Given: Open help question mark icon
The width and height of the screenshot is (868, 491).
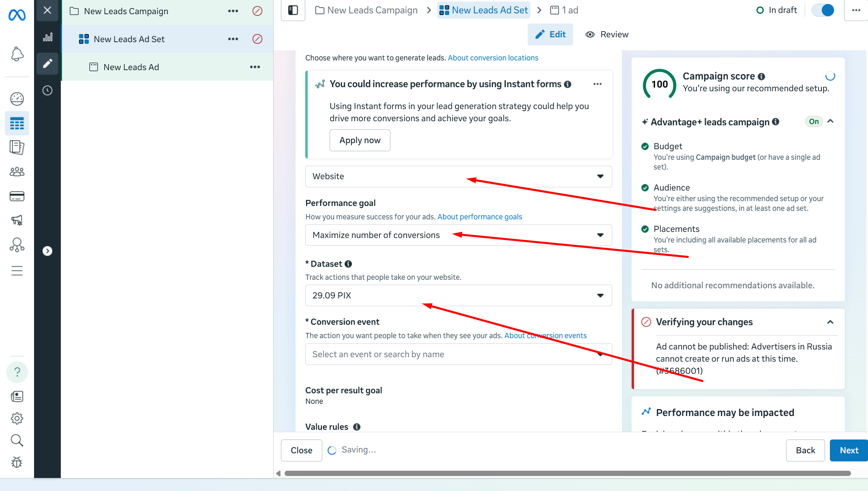Looking at the screenshot, I should tap(17, 372).
